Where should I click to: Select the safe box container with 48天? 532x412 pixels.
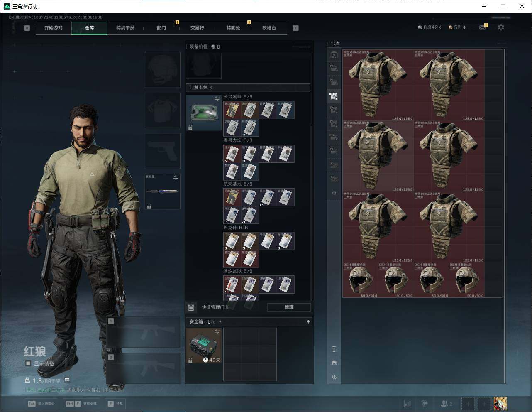pyautogui.click(x=204, y=346)
